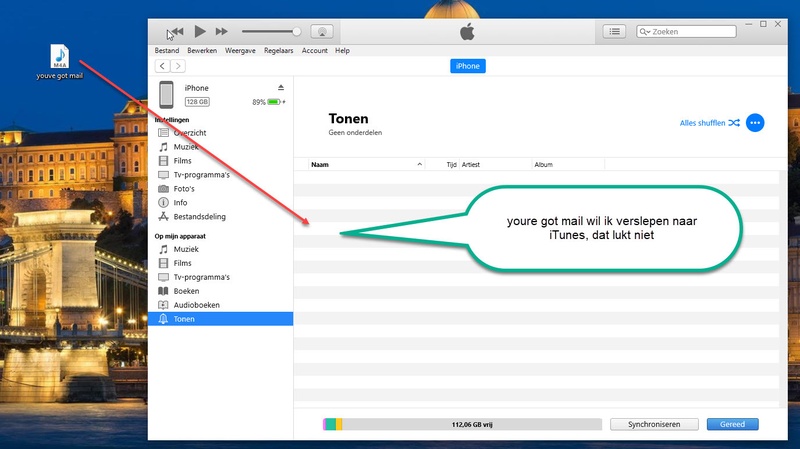
Task: Go forward with the right chevron button
Action: (x=178, y=66)
